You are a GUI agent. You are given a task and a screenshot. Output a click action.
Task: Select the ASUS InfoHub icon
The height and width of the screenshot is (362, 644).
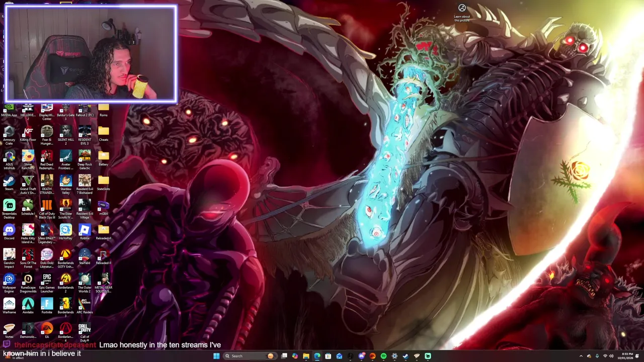[9, 160]
